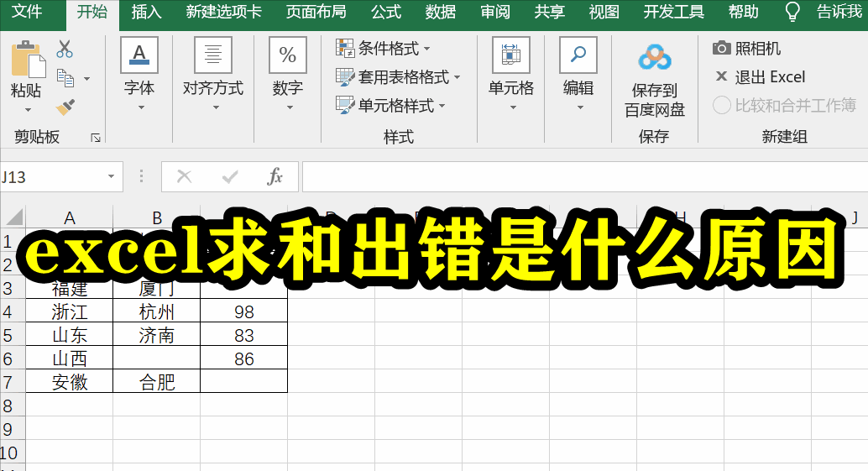The image size is (868, 471).
Task: Expand the Copy dropdown arrow
Action: pyautogui.click(x=87, y=79)
